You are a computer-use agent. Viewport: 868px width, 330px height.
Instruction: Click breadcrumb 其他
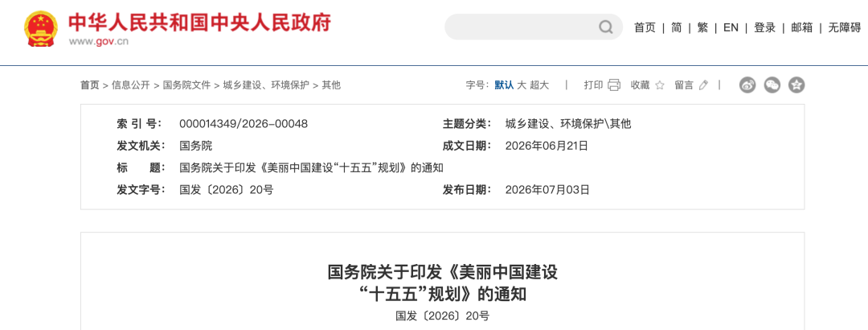coord(331,85)
